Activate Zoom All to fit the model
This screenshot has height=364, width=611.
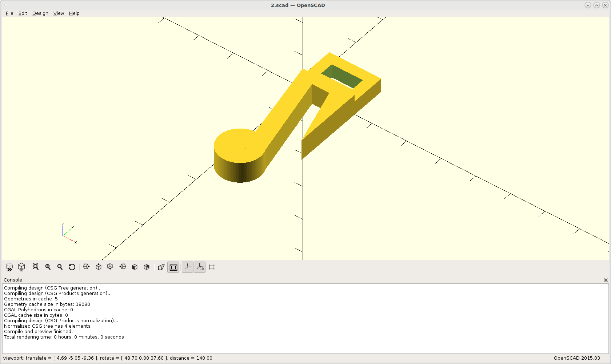35,267
